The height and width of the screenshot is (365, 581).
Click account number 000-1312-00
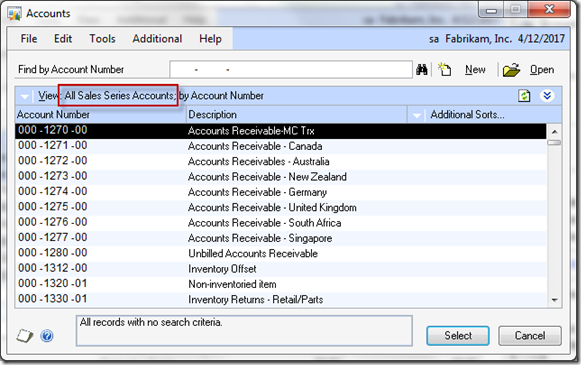53,268
